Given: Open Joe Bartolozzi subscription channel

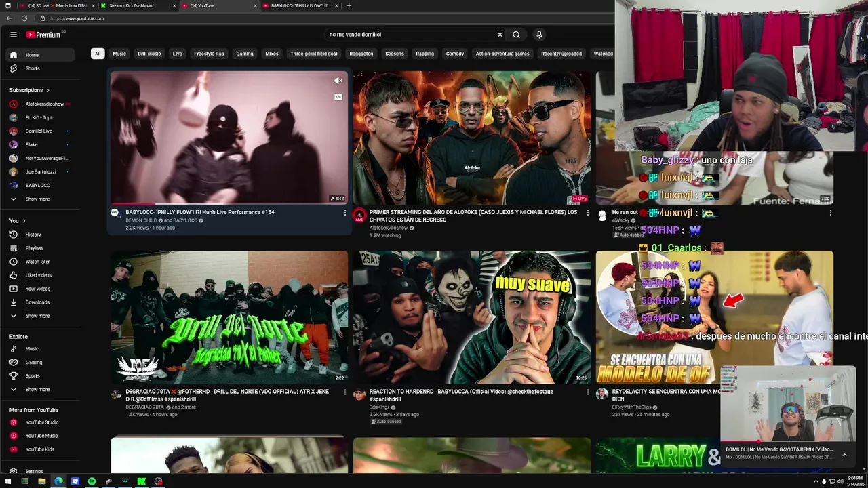Looking at the screenshot, I should click(x=40, y=171).
